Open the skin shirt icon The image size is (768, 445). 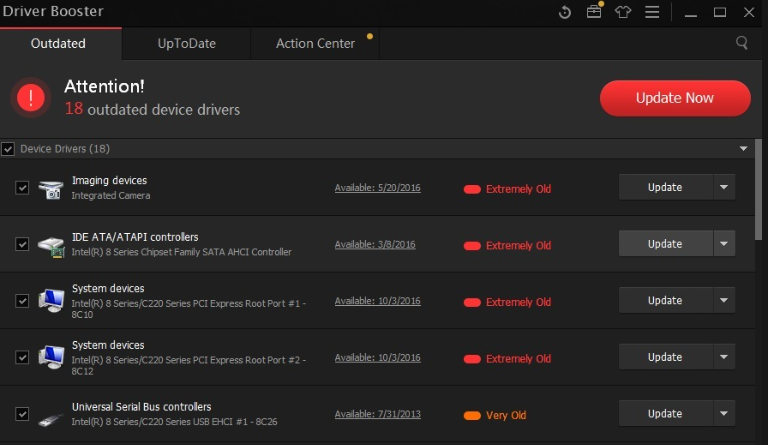click(623, 12)
